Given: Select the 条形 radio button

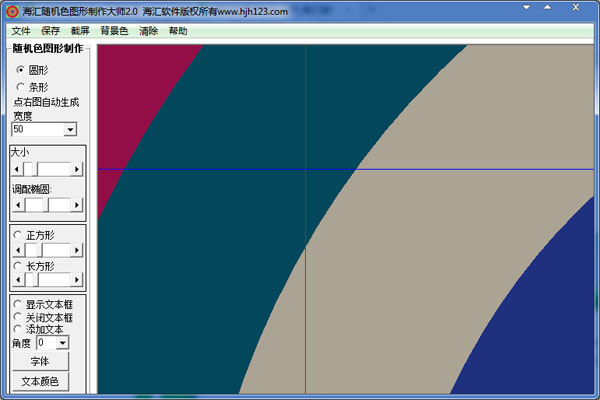Looking at the screenshot, I should coord(20,87).
